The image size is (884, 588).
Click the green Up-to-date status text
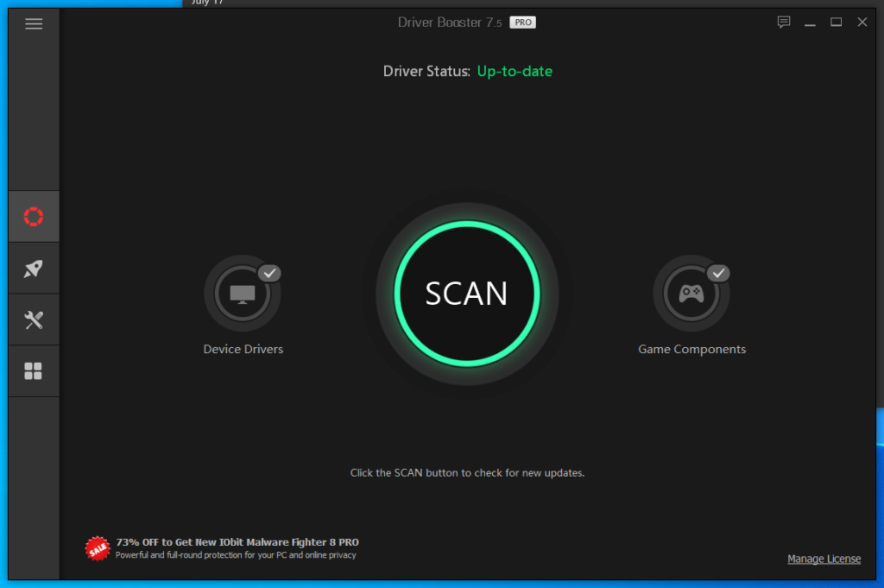[x=515, y=71]
